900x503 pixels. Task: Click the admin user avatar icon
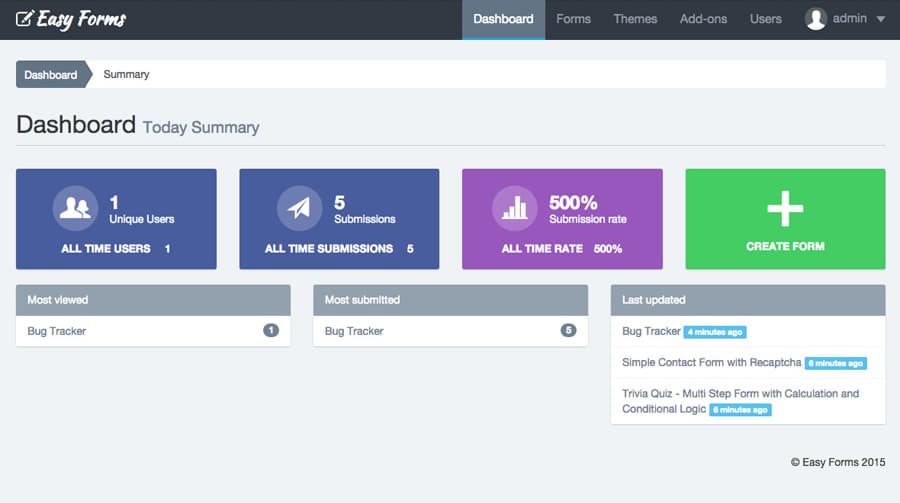point(816,19)
